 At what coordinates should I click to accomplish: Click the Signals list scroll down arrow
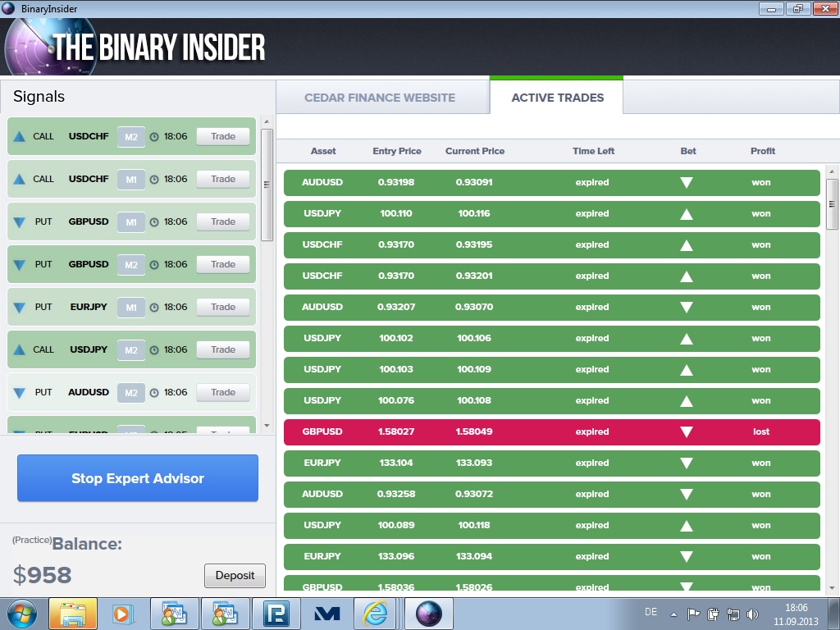(267, 426)
